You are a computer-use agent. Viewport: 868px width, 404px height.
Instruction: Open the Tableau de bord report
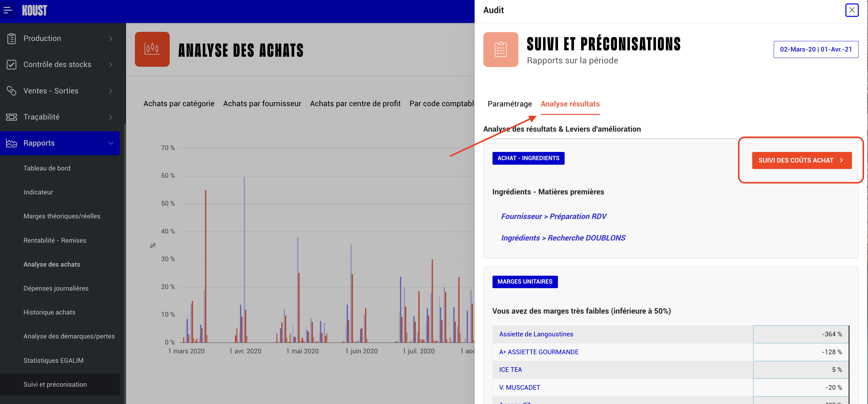(x=47, y=168)
